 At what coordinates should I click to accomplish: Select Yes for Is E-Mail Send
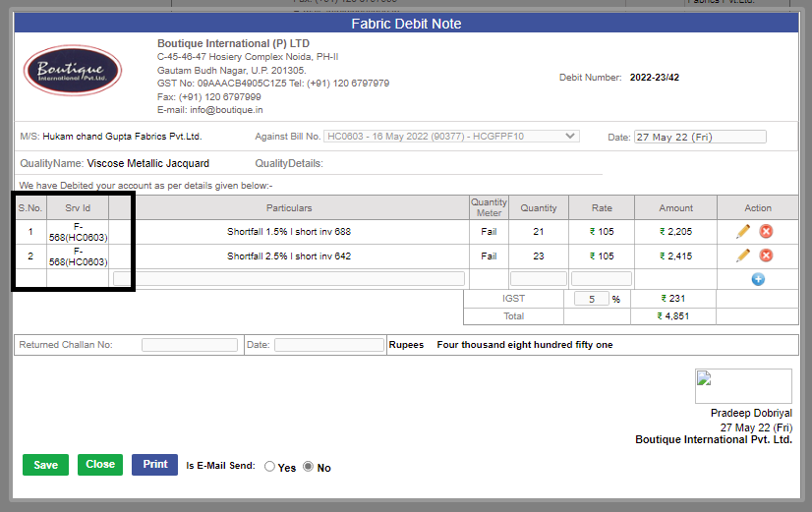point(269,467)
